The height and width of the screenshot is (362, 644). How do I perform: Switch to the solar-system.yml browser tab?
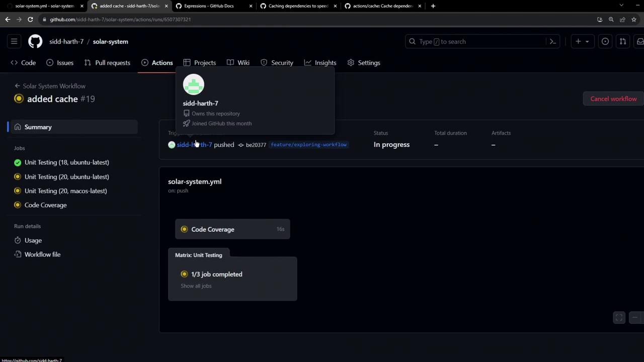click(43, 6)
